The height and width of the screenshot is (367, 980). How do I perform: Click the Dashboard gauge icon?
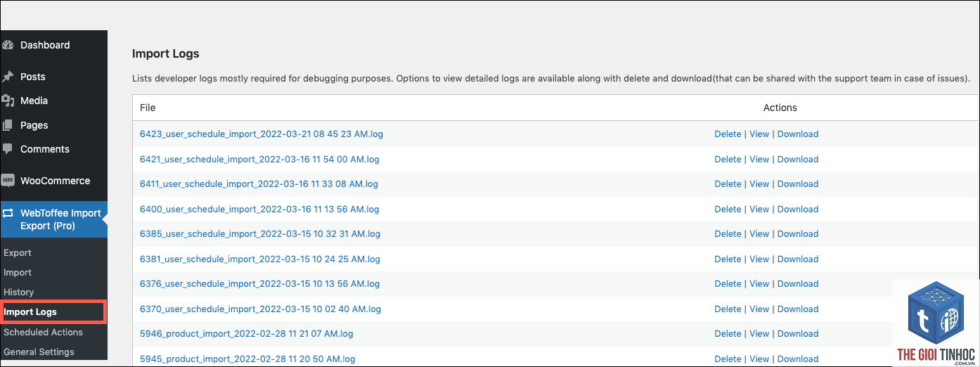point(8,45)
